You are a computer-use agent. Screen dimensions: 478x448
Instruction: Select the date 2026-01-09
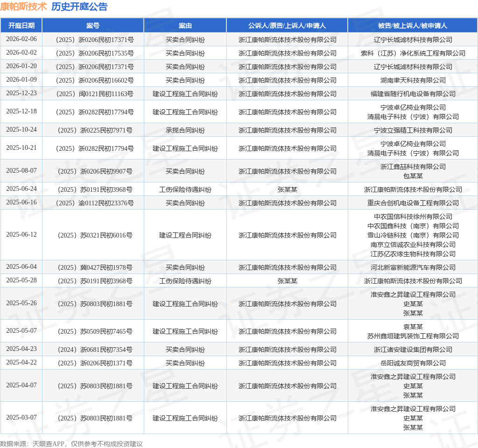pos(21,79)
